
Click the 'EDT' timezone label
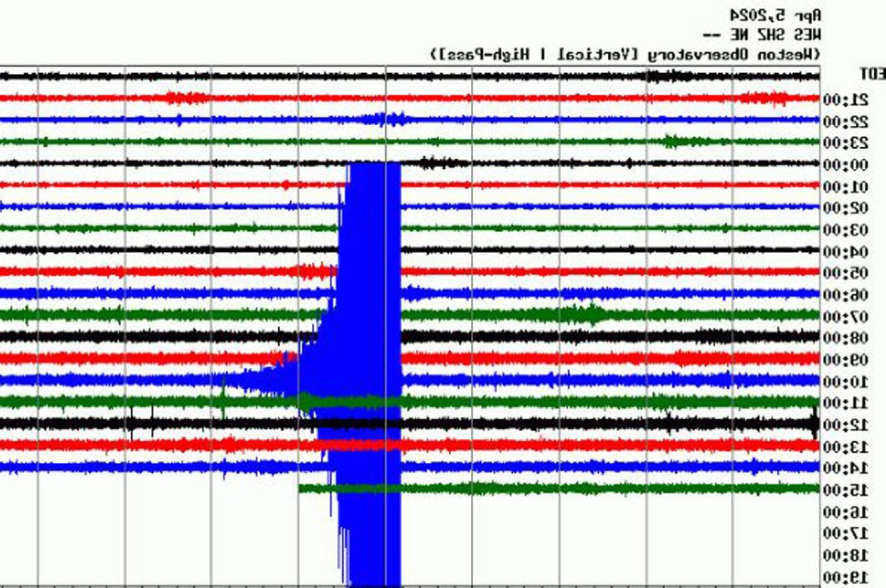coord(872,74)
